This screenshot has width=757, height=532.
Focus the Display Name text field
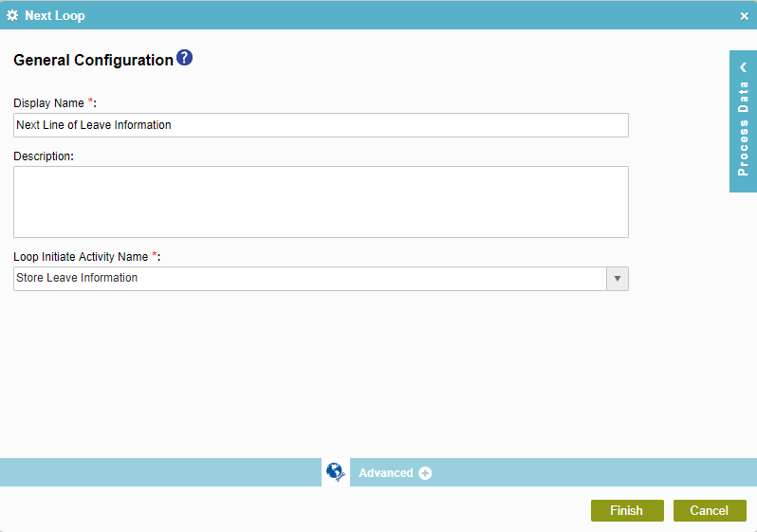click(x=321, y=125)
